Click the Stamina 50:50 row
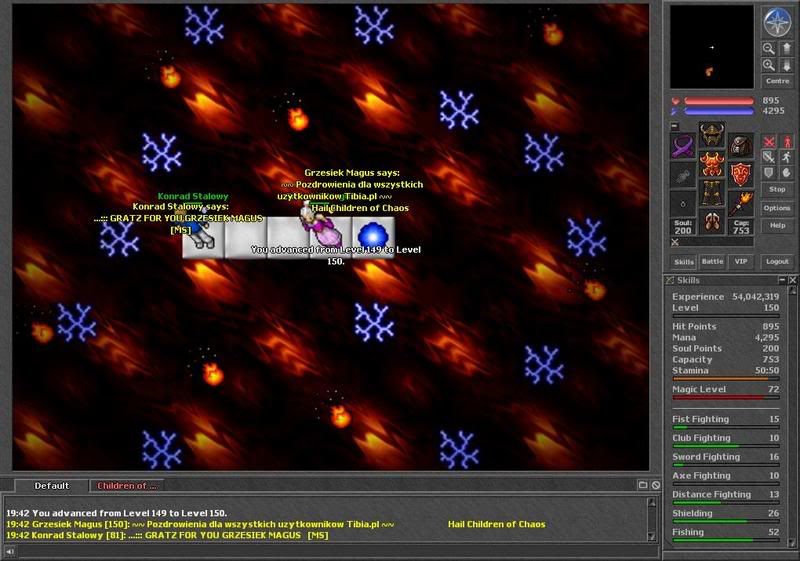 click(726, 371)
